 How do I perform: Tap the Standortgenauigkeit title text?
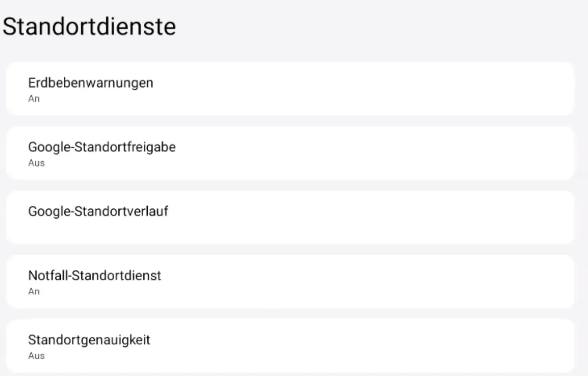(89, 340)
